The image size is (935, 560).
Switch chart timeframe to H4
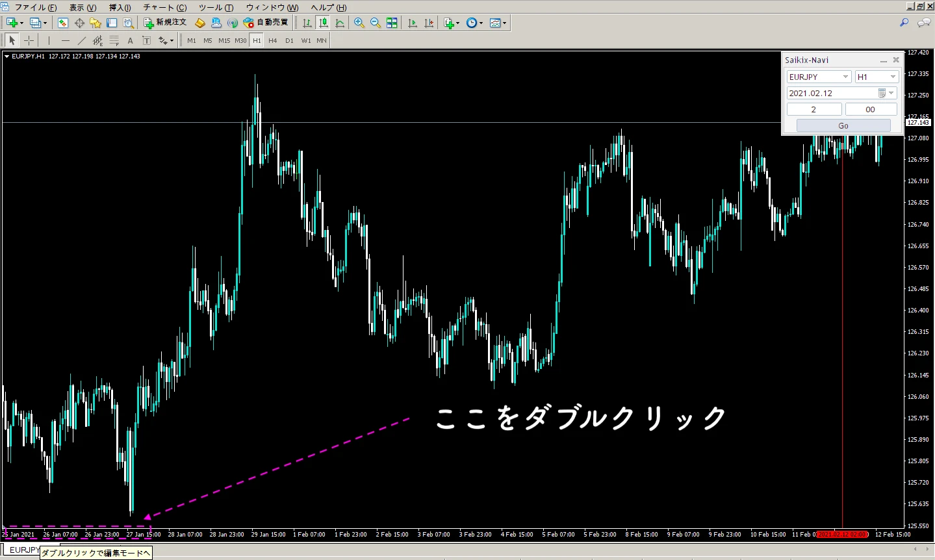273,40
